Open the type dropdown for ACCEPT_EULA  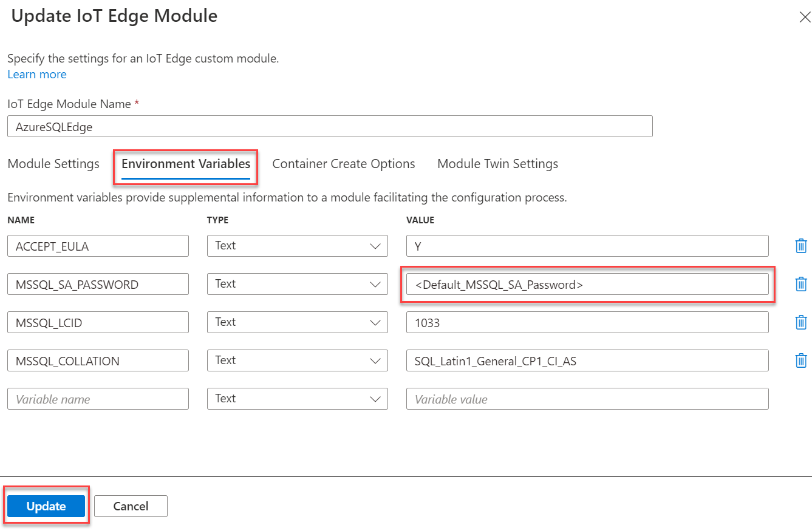tap(297, 246)
